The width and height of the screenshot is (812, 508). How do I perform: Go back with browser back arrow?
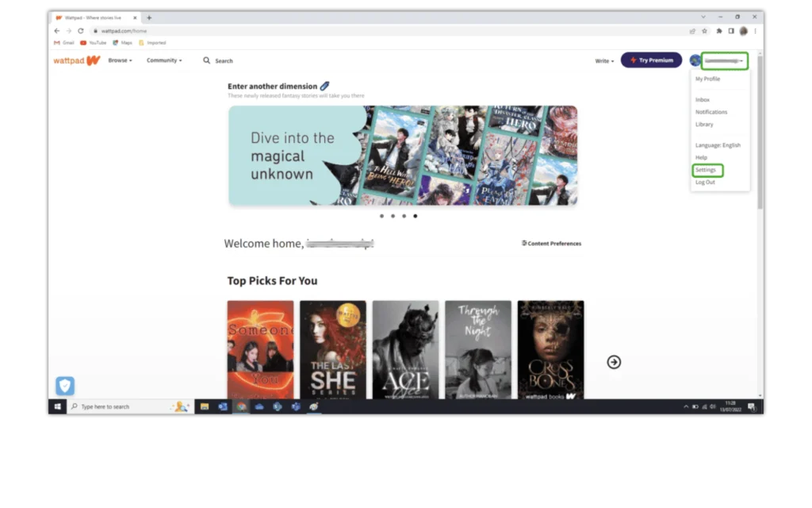coord(57,31)
